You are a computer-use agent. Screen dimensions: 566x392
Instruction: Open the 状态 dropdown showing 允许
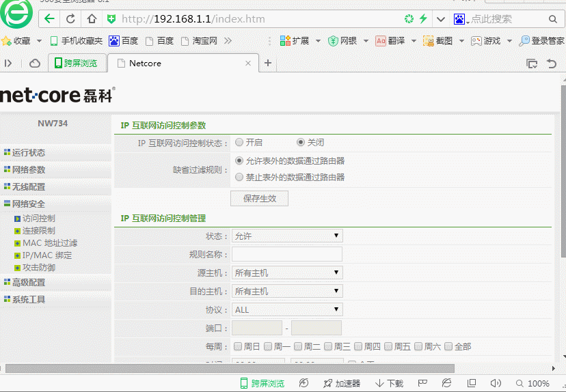tap(287, 236)
